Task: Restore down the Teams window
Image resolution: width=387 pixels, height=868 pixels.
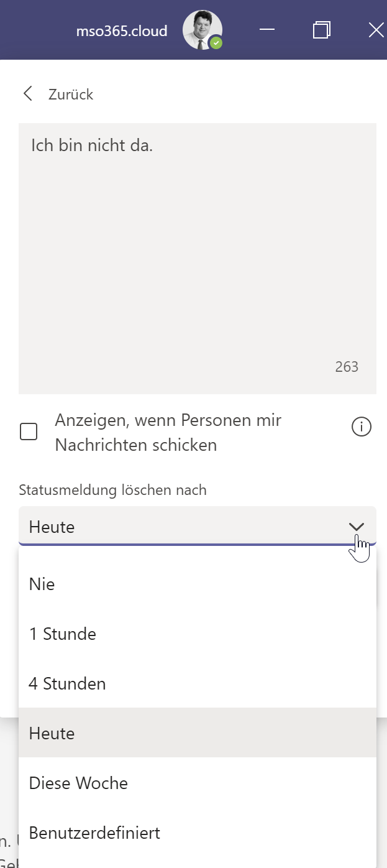Action: click(x=321, y=30)
